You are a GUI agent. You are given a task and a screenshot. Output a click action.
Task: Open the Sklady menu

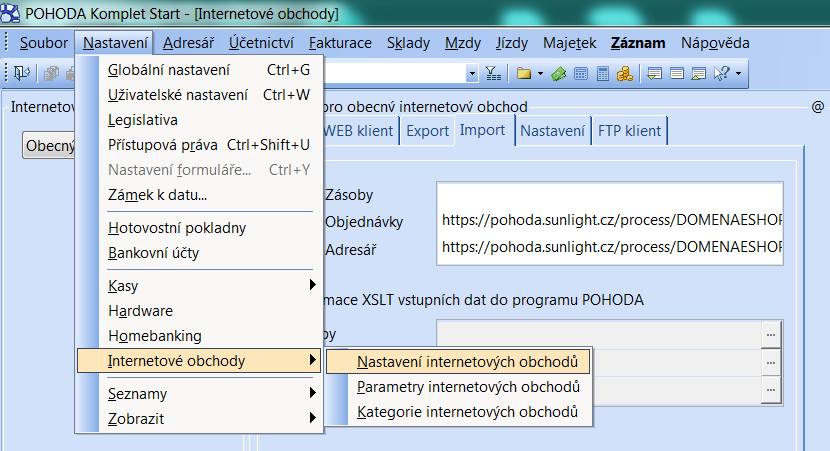coord(408,43)
